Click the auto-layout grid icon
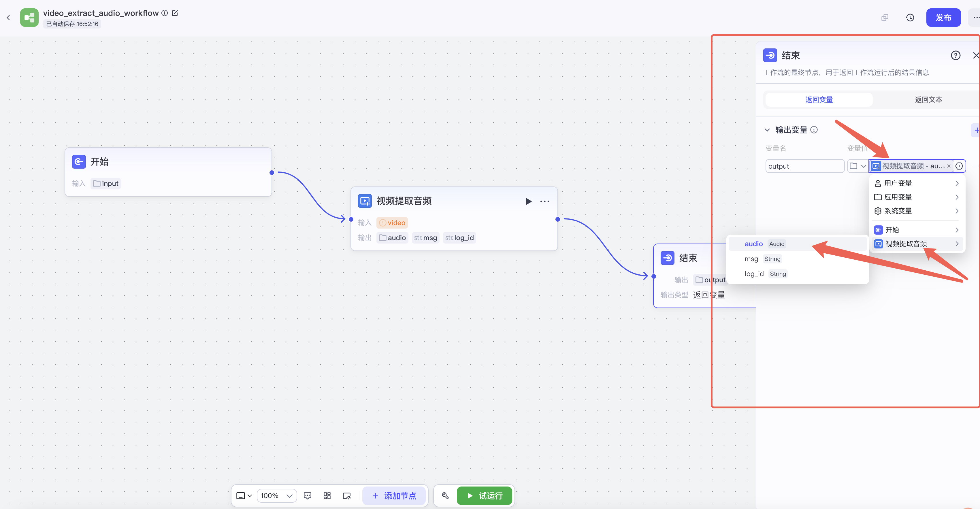980x509 pixels. [327, 496]
